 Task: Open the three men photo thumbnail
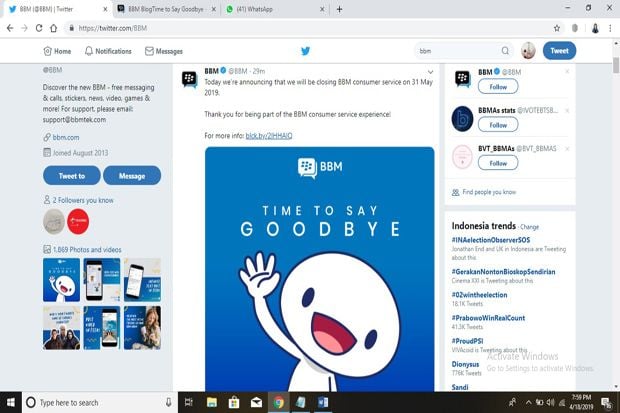coord(61,328)
